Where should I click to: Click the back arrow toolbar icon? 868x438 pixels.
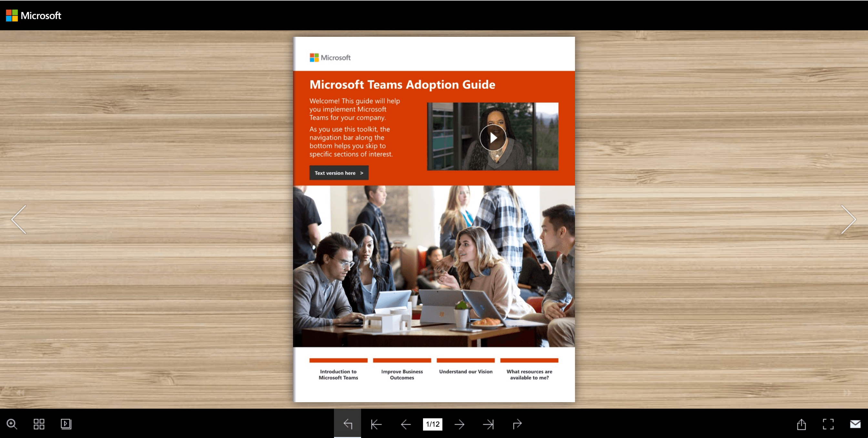click(348, 424)
